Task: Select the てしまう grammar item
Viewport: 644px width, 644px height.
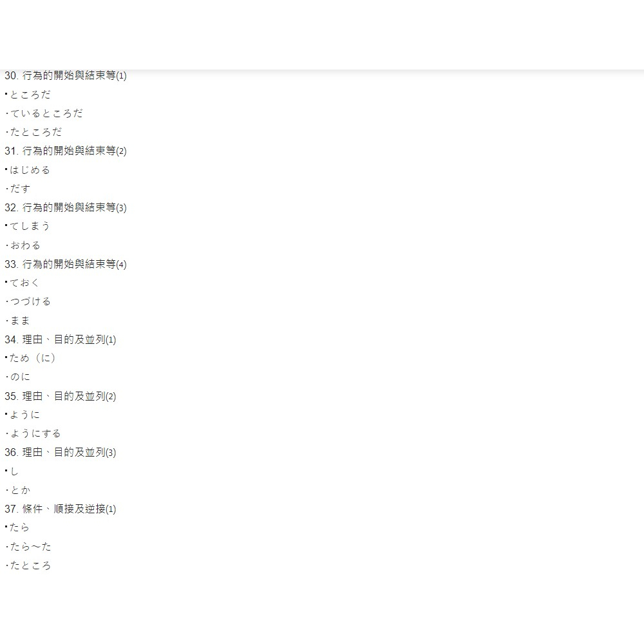Action: coord(30,226)
